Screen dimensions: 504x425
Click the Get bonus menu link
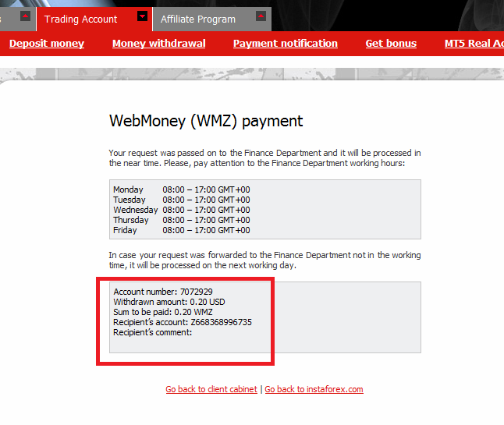pos(391,44)
